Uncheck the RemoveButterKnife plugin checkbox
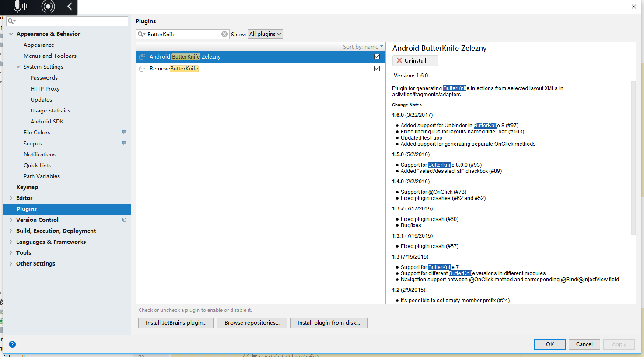644x357 pixels. (377, 69)
